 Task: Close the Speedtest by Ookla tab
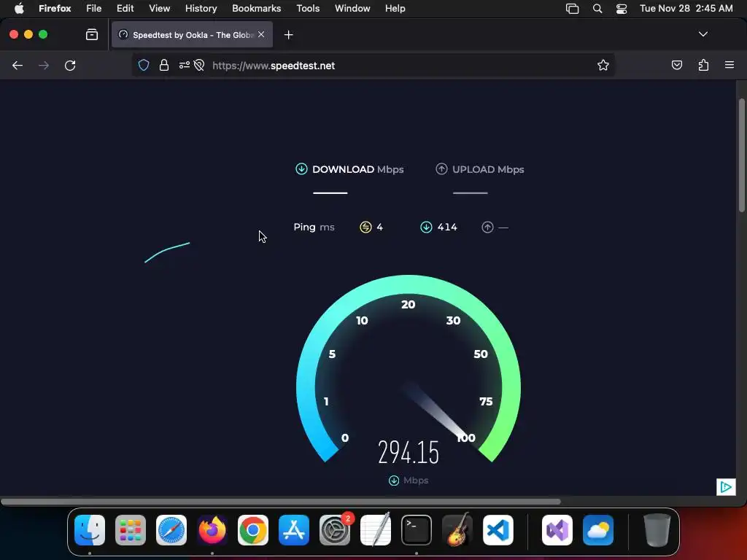coord(261,34)
